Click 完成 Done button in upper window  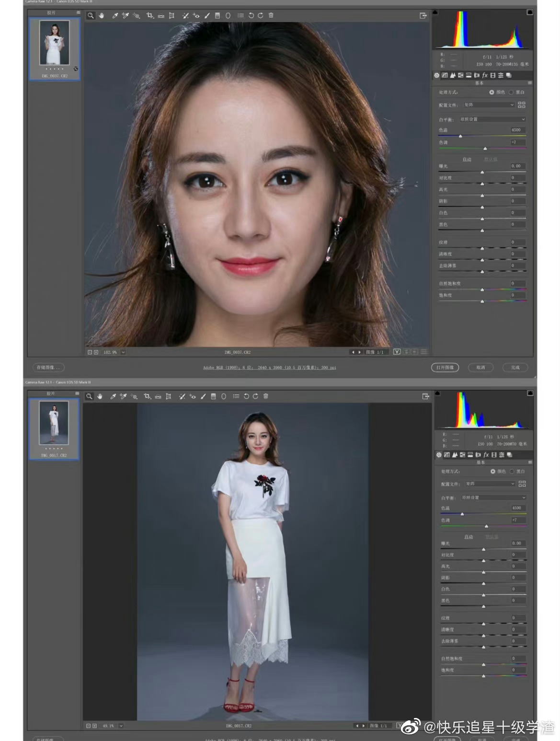point(515,367)
